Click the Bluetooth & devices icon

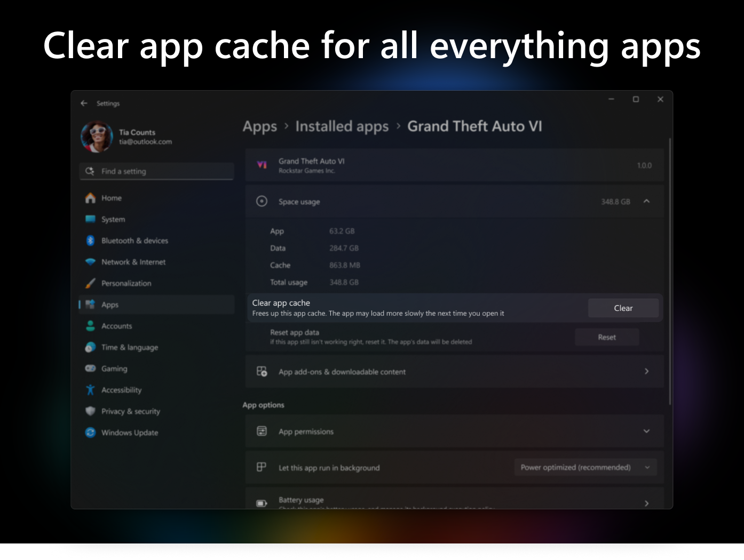click(x=90, y=241)
